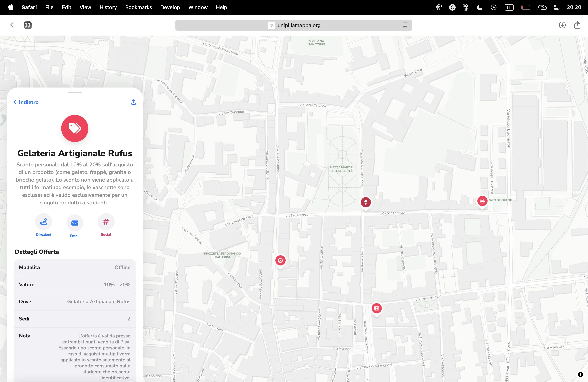Open the Apple menu
The height and width of the screenshot is (382, 588).
coord(11,7)
